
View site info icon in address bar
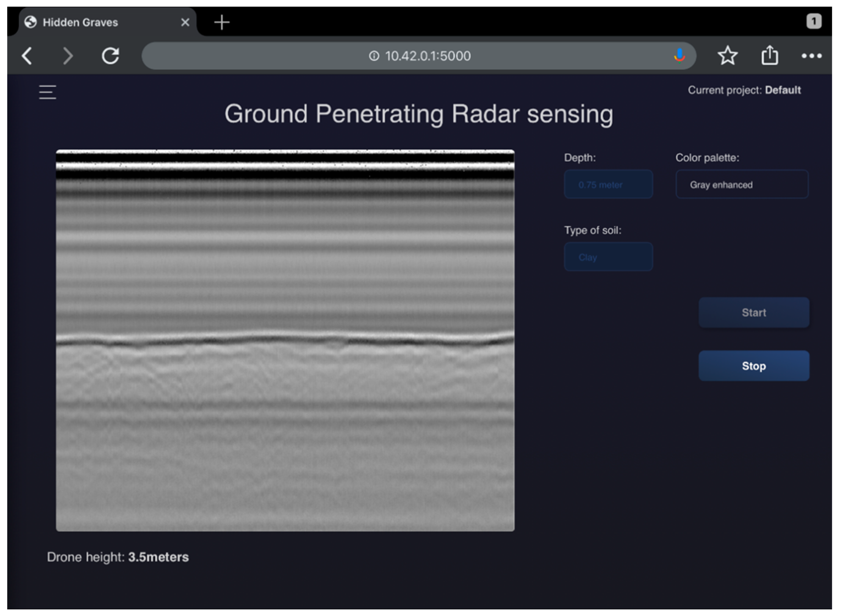375,56
